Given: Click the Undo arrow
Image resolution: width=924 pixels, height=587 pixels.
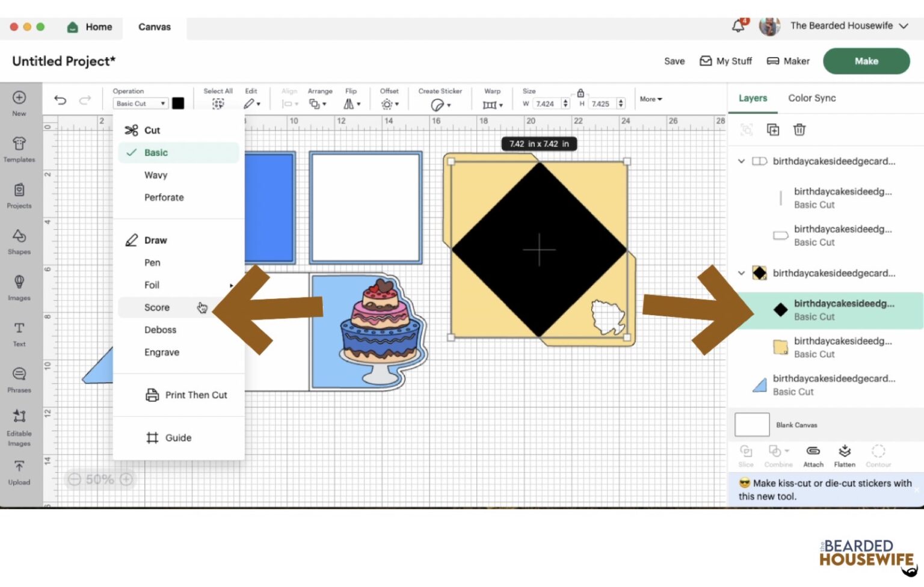Looking at the screenshot, I should coord(60,100).
